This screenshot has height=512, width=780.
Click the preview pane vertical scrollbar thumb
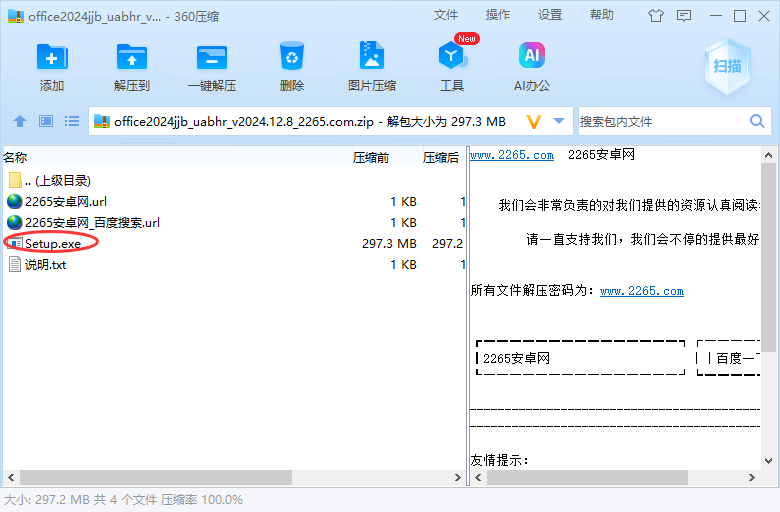point(769,257)
